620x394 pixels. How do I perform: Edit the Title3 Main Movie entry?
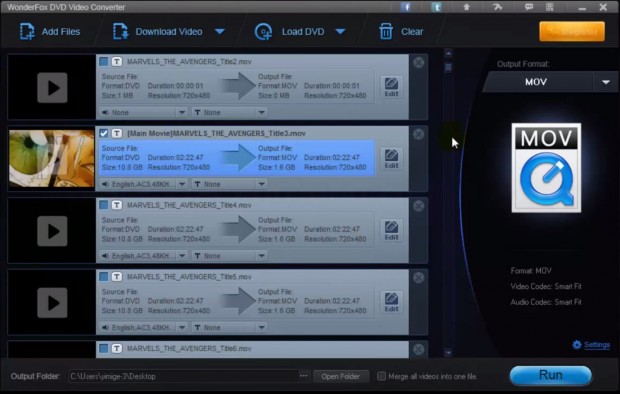[391, 159]
